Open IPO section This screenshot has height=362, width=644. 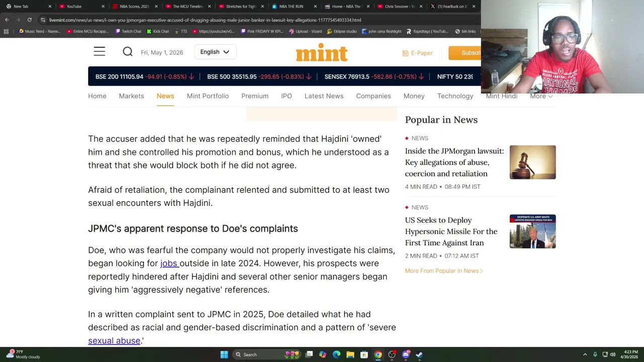click(286, 96)
